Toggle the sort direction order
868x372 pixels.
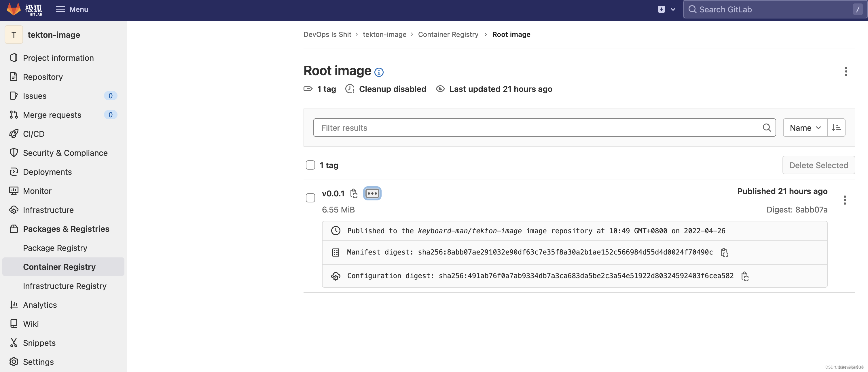(836, 127)
